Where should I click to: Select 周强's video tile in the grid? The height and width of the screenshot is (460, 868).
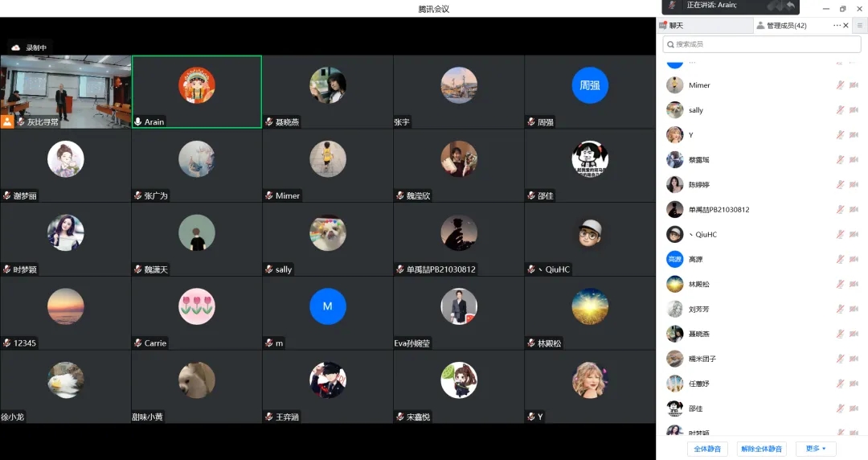(590, 92)
